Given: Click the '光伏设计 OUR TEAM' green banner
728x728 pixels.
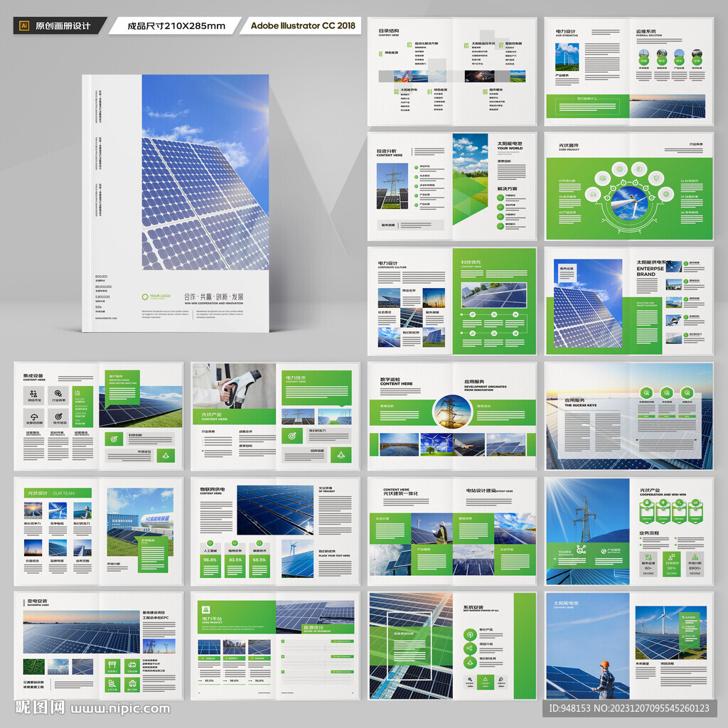Looking at the screenshot, I should click(x=58, y=493).
